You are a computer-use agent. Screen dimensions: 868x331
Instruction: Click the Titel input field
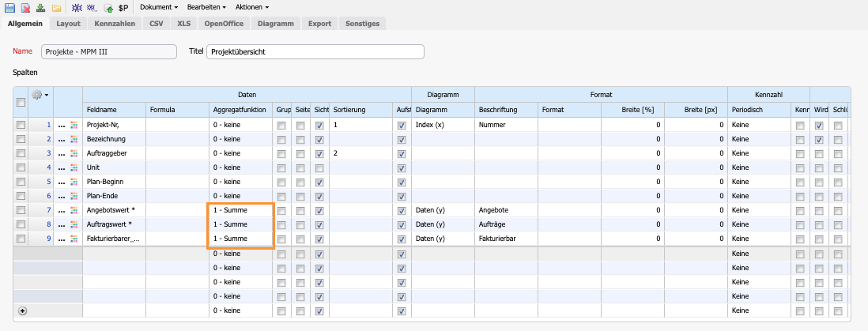[315, 52]
